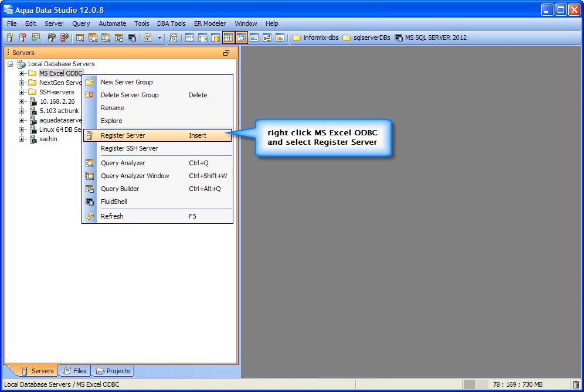Click the green-dot table toolbar icon
The width and height of the screenshot is (584, 392).
[x=36, y=38]
